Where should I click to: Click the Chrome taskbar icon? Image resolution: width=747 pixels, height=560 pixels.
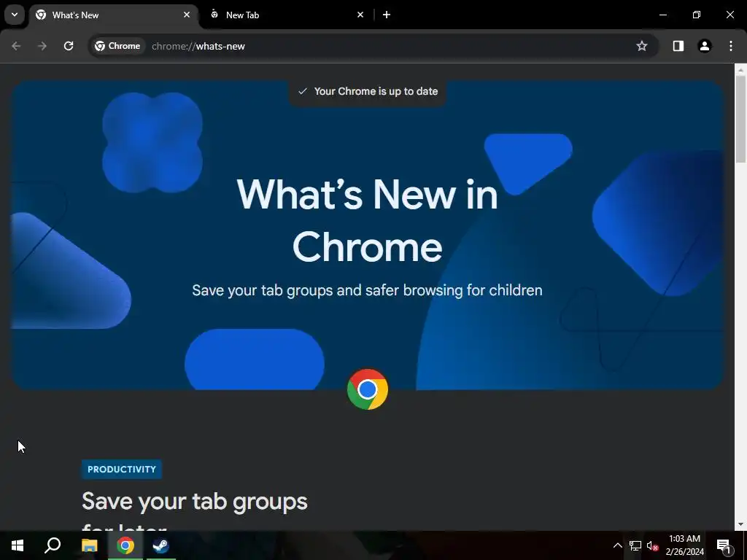[125, 545]
